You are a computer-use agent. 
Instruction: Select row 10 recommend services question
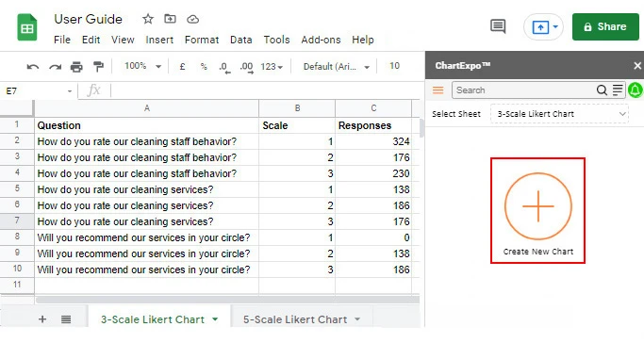click(147, 269)
